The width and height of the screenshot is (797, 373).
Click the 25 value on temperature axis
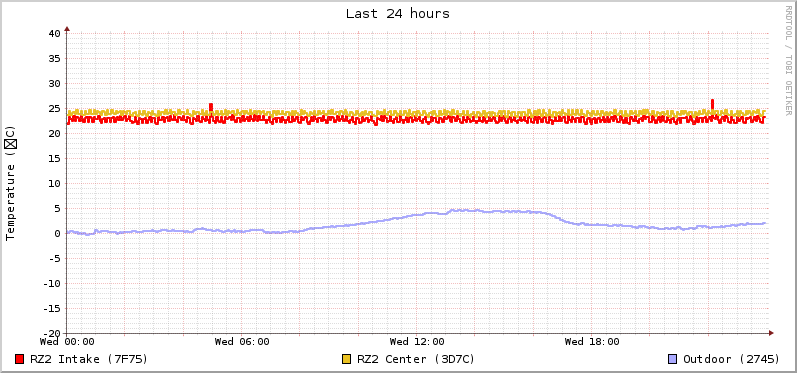click(54, 109)
